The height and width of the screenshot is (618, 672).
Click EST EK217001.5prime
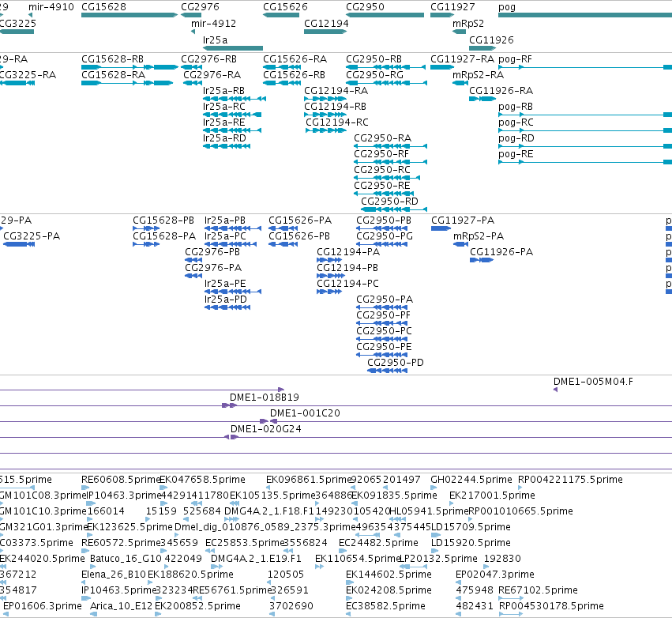point(451,503)
